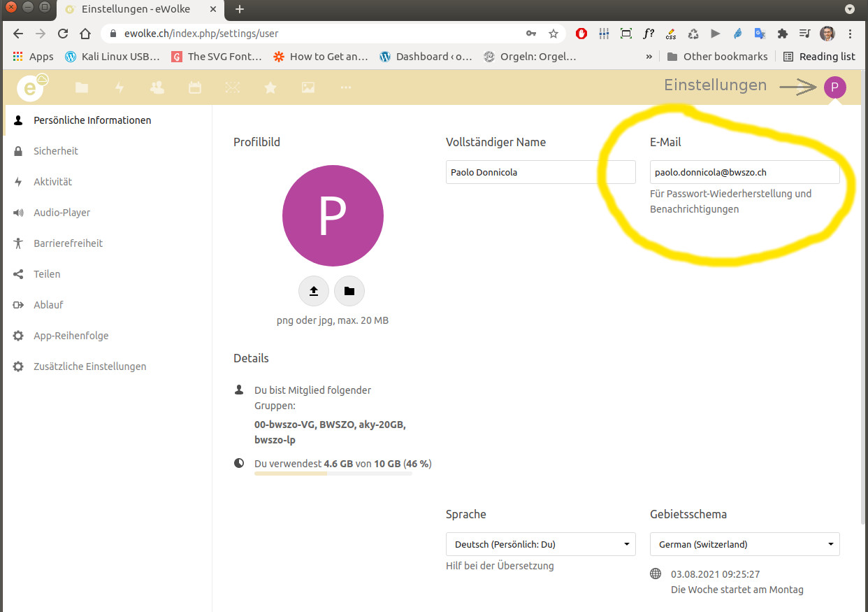Open the Favorites star icon

[x=270, y=87]
